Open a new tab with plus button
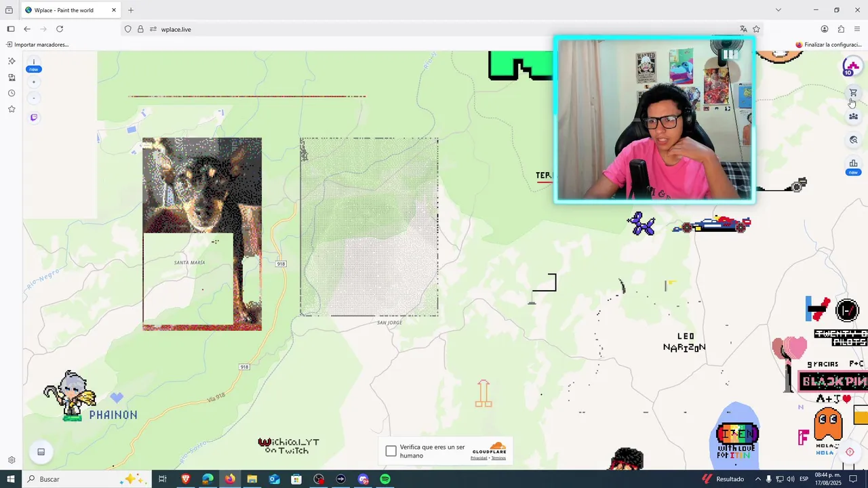This screenshot has width=868, height=488. [x=131, y=10]
